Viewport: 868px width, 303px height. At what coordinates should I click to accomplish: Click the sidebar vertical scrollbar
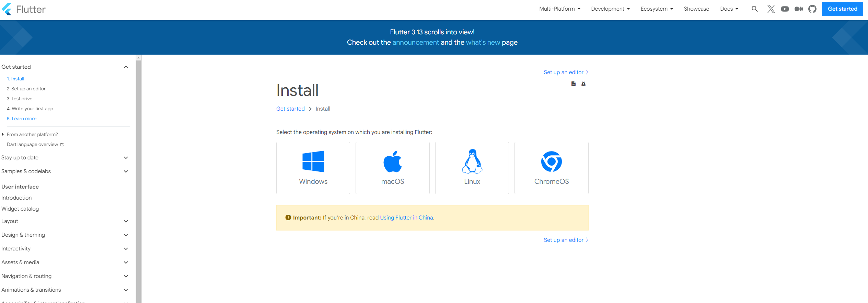click(x=139, y=182)
